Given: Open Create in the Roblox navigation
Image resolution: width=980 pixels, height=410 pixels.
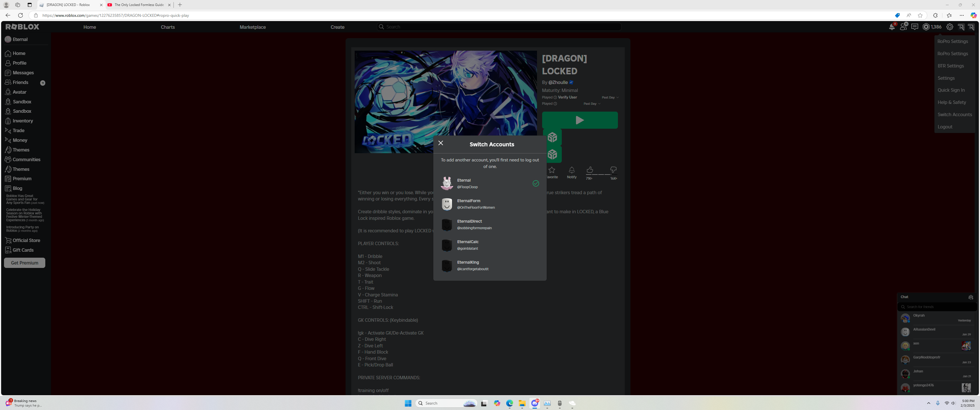Looking at the screenshot, I should pos(338,27).
